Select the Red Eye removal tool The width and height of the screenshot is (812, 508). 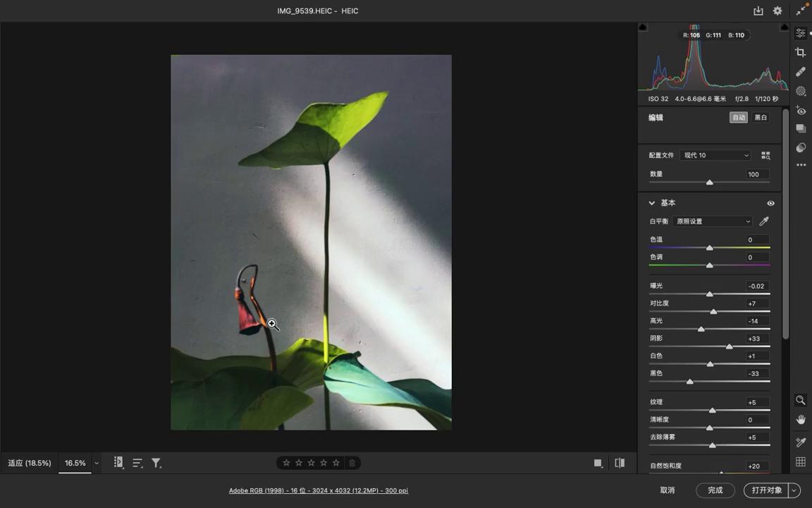pos(801,111)
